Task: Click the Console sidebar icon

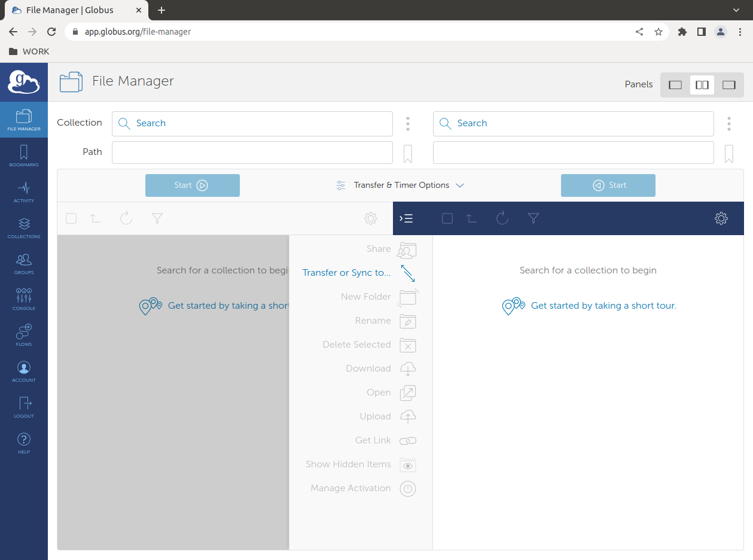Action: pos(24,299)
